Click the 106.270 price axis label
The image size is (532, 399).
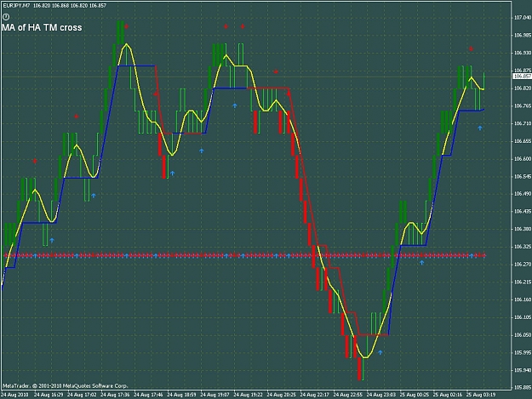[x=523, y=264]
